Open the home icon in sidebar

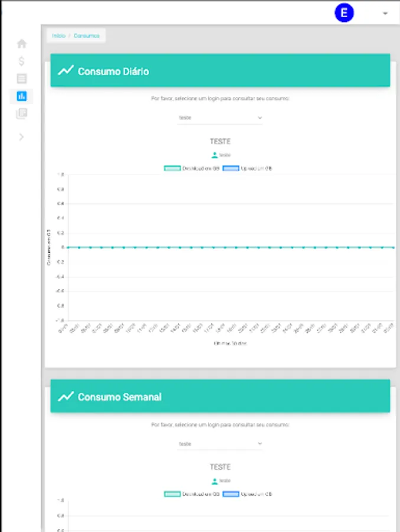[x=22, y=44]
